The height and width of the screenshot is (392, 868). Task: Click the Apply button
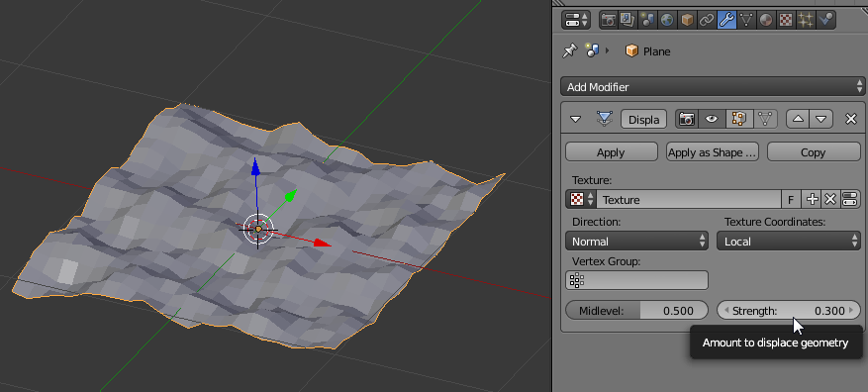(611, 152)
